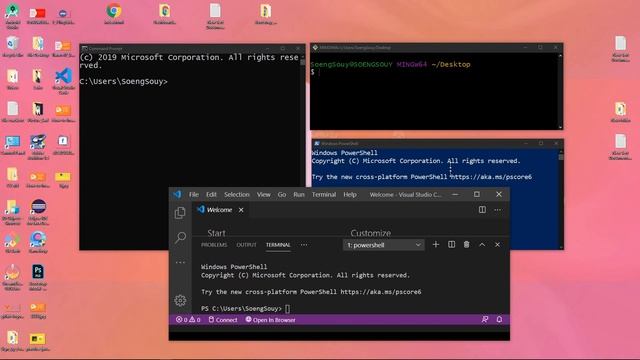Click Connect in the status bar
This screenshot has height=360, width=640.
(x=223, y=320)
